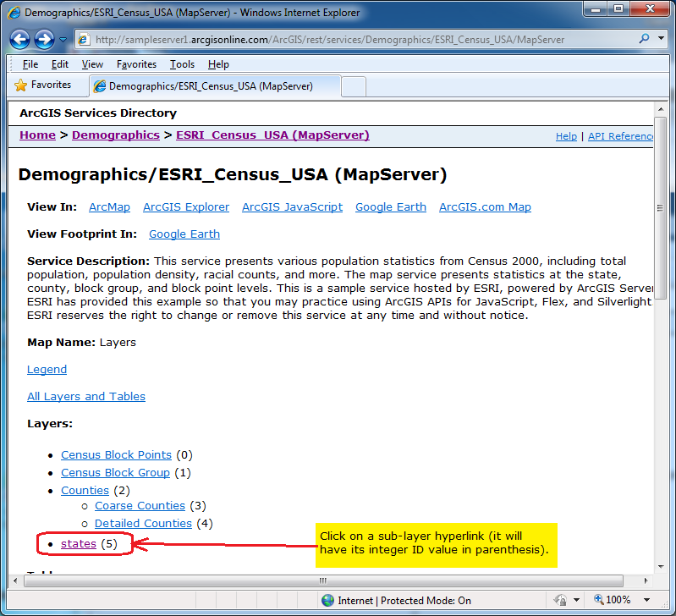Close the Internet Explorer window
The height and width of the screenshot is (616, 676).
pyautogui.click(x=650, y=9)
